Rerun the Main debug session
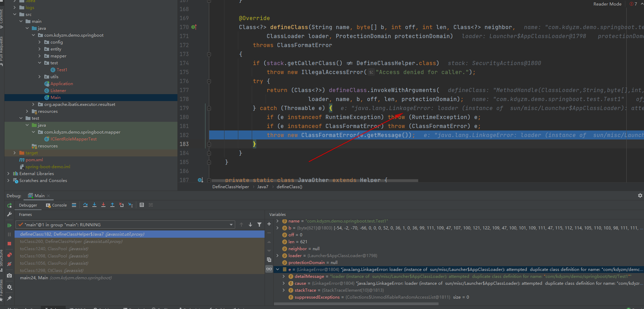The image size is (644, 309). click(x=9, y=205)
